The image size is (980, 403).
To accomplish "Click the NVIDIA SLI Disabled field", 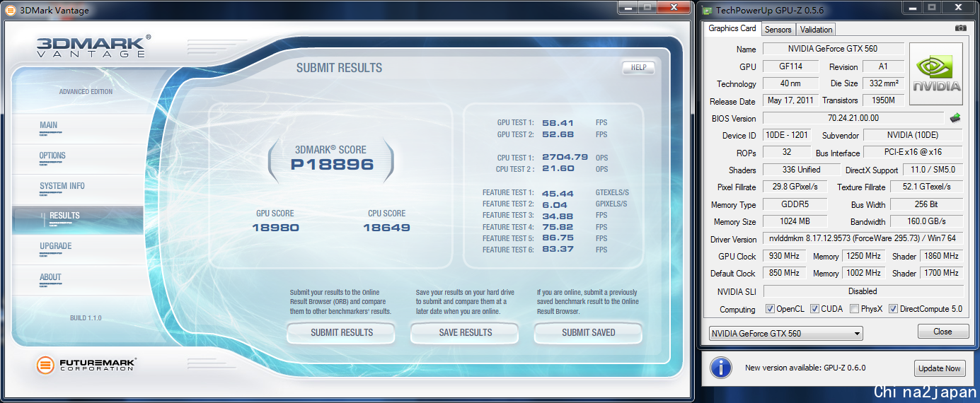I will [863, 291].
